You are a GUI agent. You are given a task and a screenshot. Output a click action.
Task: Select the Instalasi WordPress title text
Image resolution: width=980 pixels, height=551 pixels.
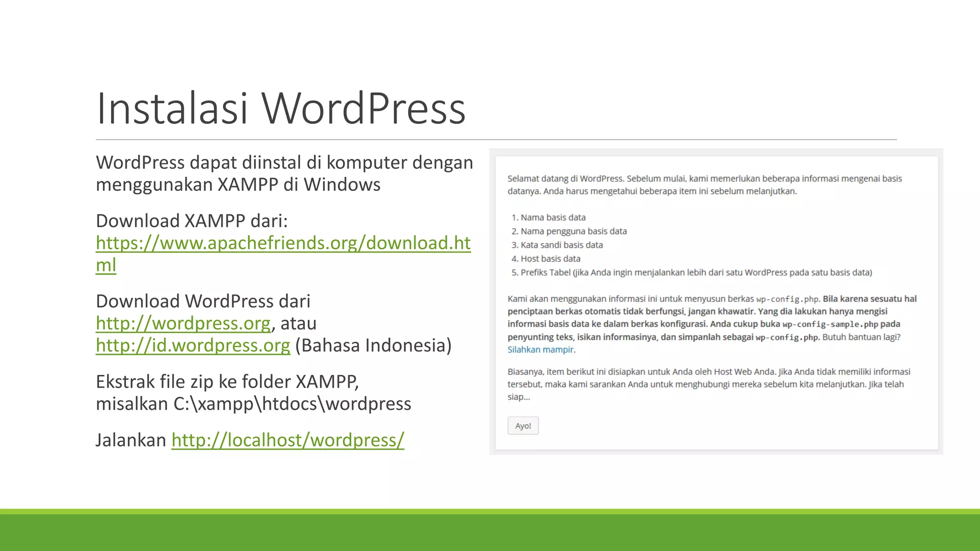pyautogui.click(x=281, y=108)
